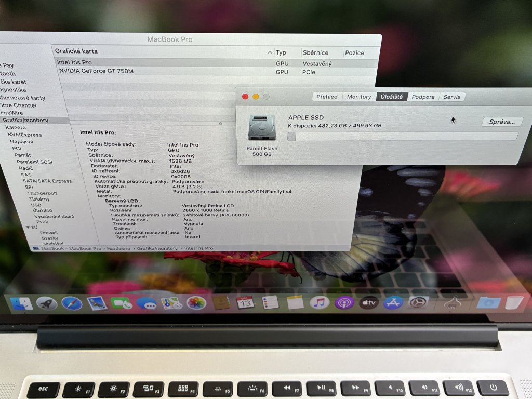This screenshot has width=532, height=399.
Task: Sort by Grafická karta column arrow
Action: coord(270,52)
